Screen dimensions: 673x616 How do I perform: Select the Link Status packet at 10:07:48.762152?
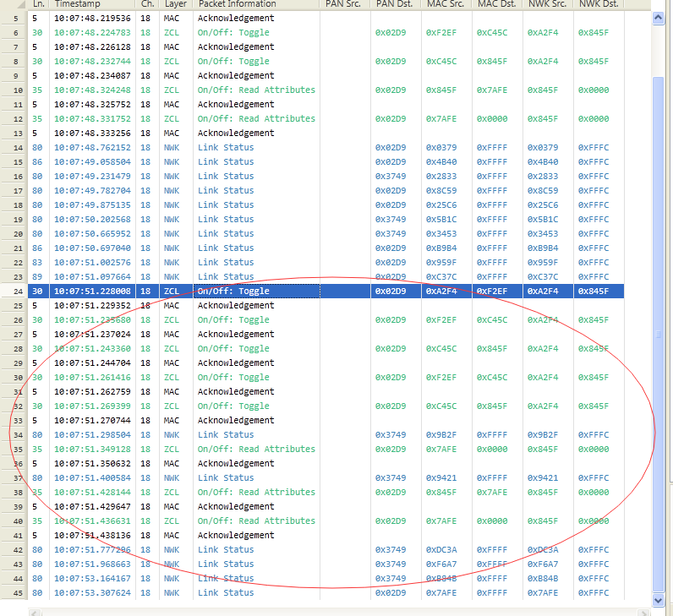pos(326,148)
